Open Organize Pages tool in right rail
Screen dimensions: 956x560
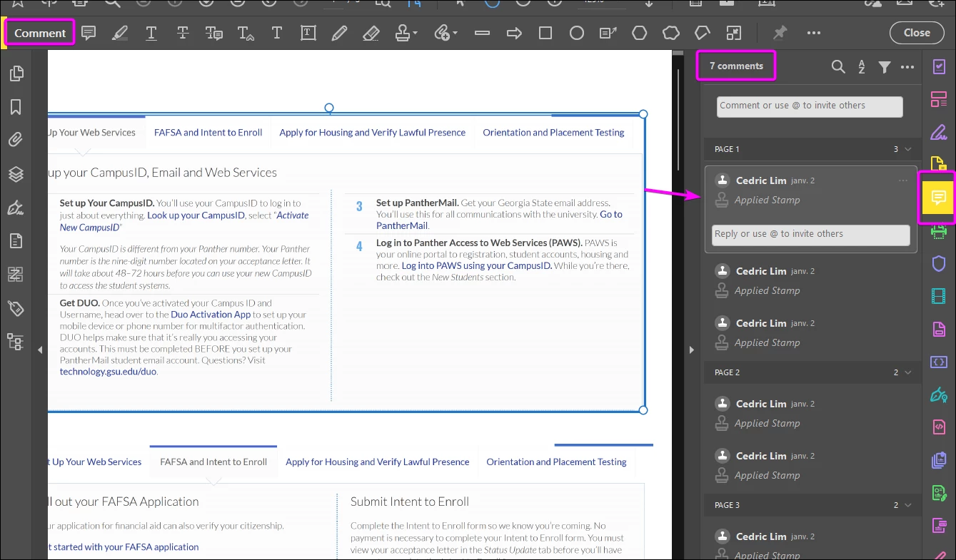(939, 99)
